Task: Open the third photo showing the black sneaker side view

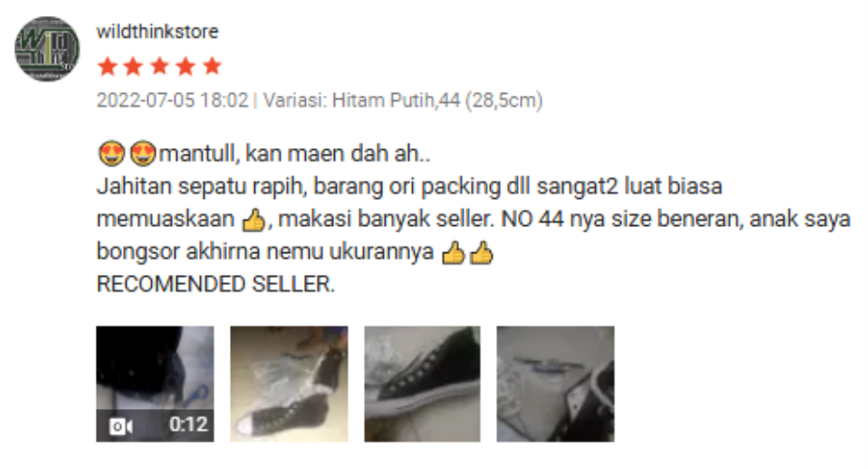Action: coord(422,384)
